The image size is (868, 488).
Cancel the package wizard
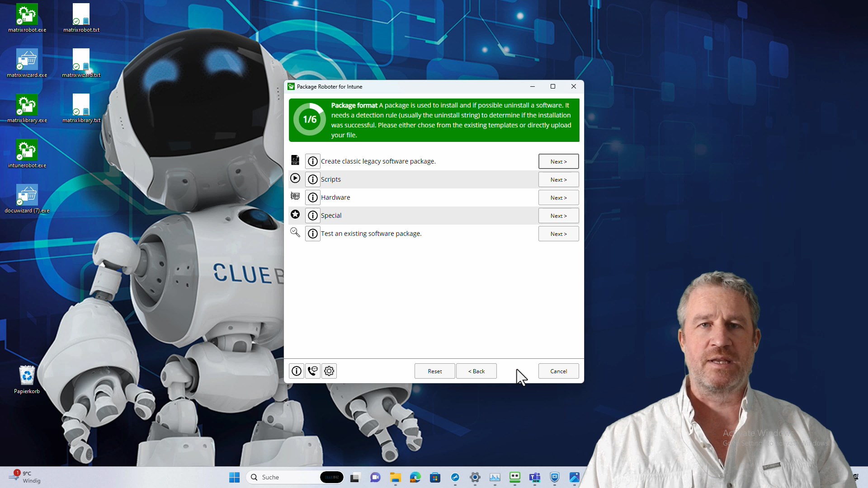click(x=558, y=371)
